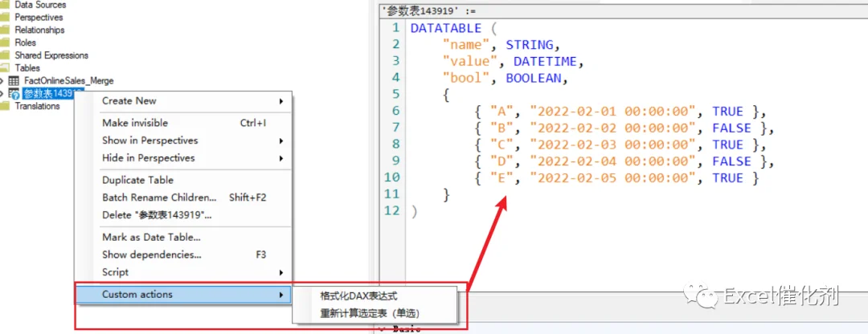Click the '参数表143919' := expression header
This screenshot has width=868, height=334.
(428, 11)
